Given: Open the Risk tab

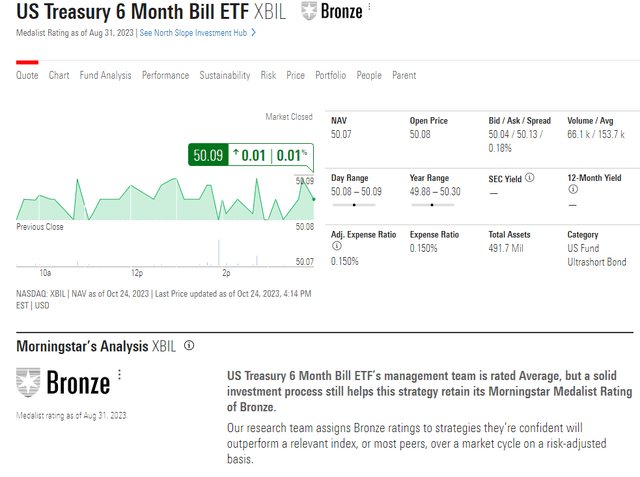Looking at the screenshot, I should 268,75.
